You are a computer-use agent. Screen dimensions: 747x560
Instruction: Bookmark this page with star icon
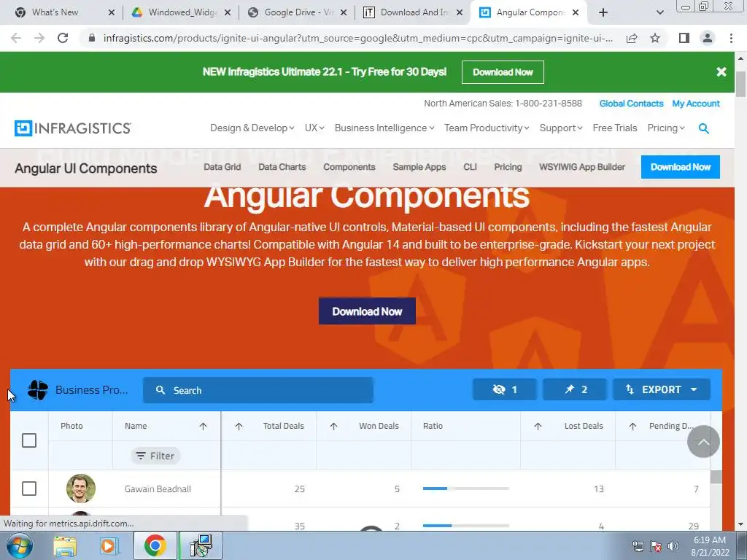pyautogui.click(x=655, y=38)
